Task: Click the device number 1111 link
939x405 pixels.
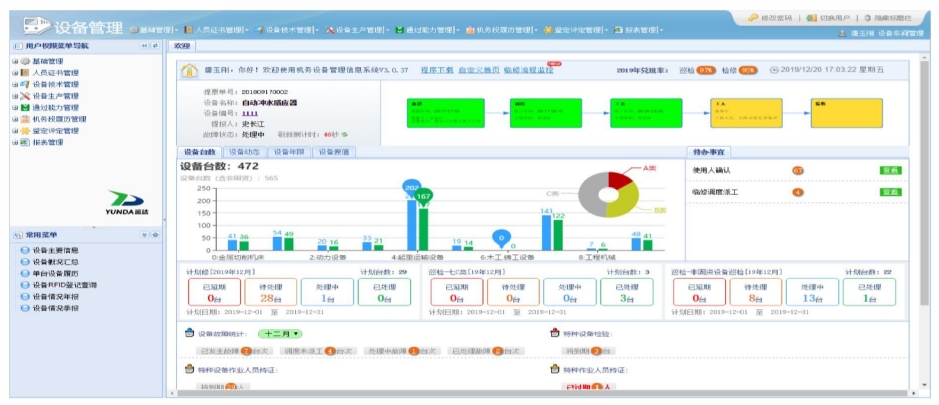Action: coord(235,114)
